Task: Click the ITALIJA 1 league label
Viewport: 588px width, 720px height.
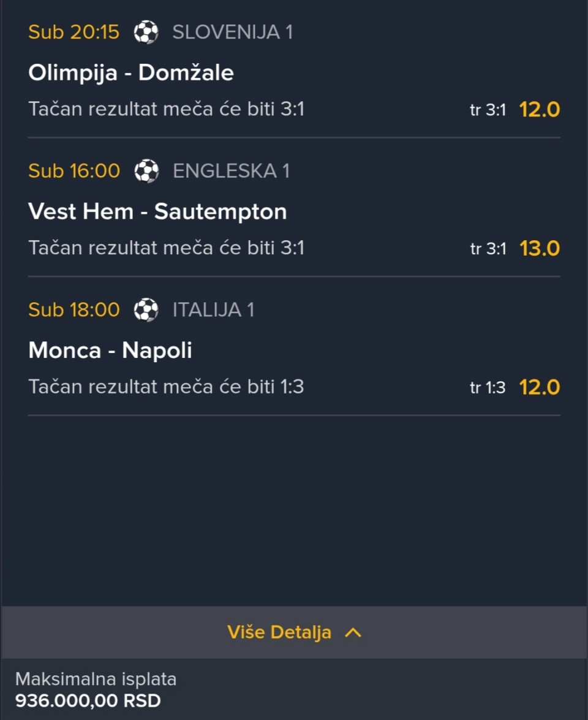Action: point(213,310)
